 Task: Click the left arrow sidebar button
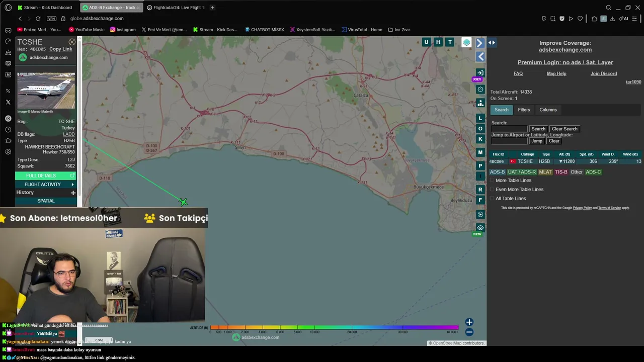click(480, 57)
